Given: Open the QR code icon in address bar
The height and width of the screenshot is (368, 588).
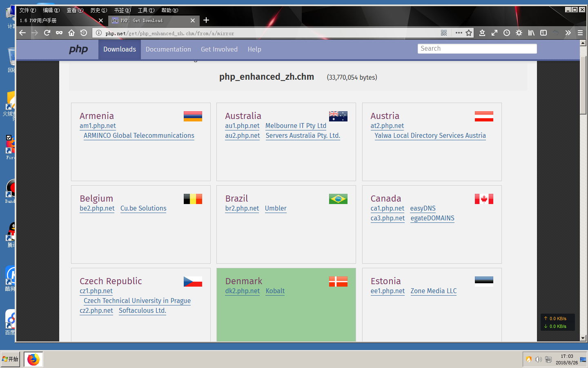Looking at the screenshot, I should [x=444, y=33].
